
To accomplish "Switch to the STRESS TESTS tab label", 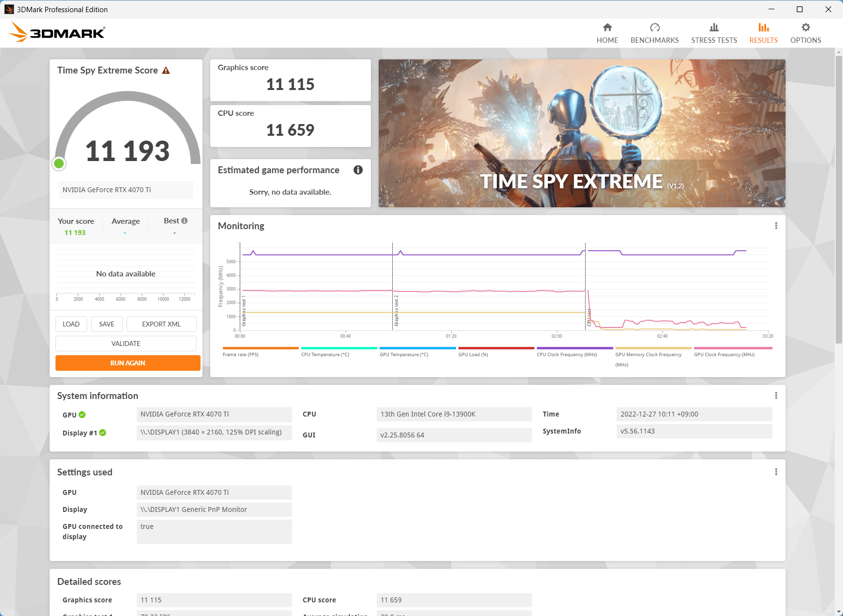I will [x=714, y=40].
